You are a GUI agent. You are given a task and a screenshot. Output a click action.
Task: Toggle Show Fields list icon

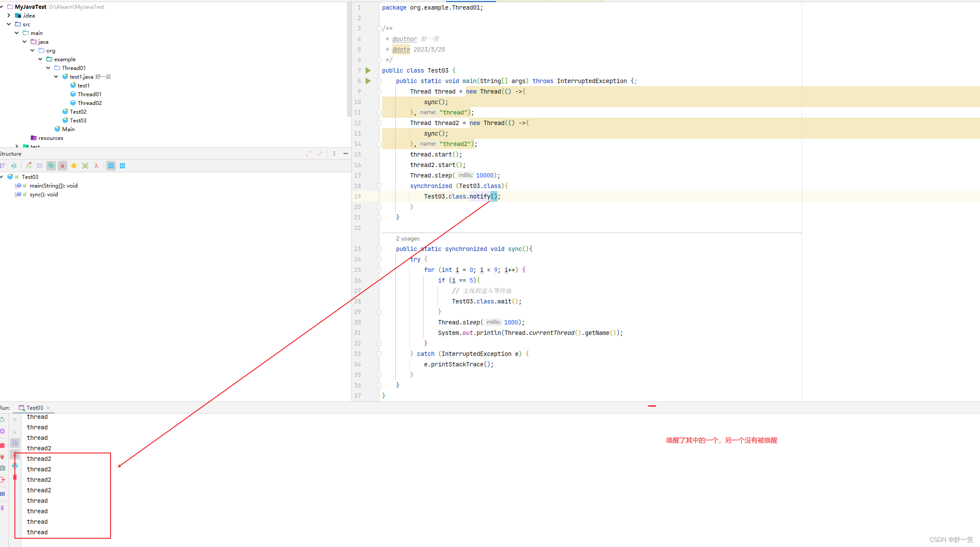tap(40, 166)
